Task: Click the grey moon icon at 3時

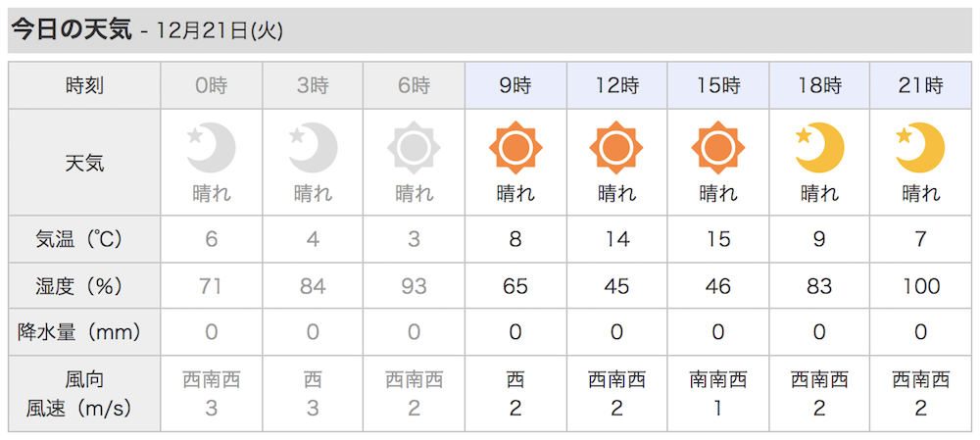Action: pyautogui.click(x=313, y=148)
